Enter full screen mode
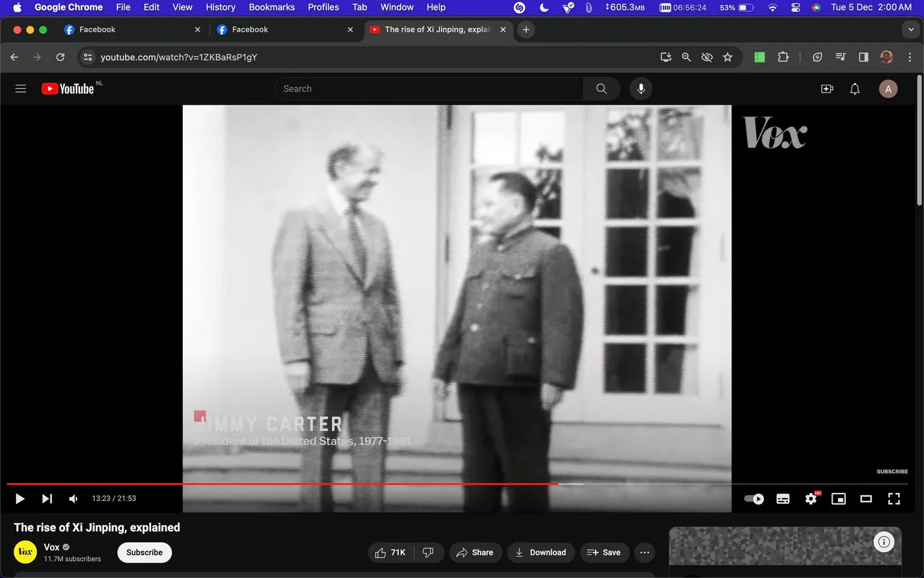Screen dimensions: 924x578 (894, 499)
